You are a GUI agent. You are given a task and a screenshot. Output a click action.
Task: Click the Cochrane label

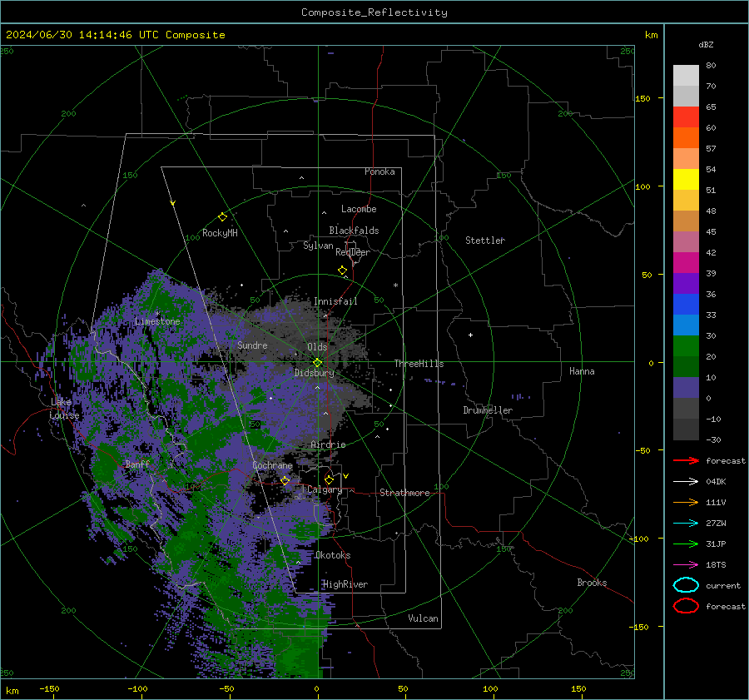(272, 465)
